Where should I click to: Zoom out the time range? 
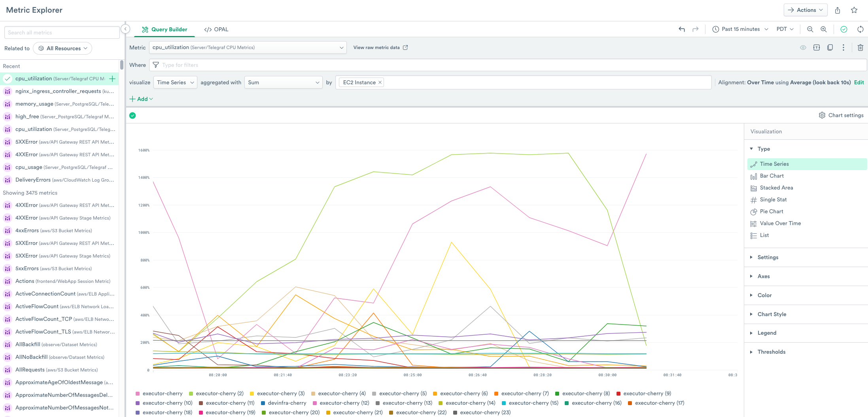click(810, 29)
